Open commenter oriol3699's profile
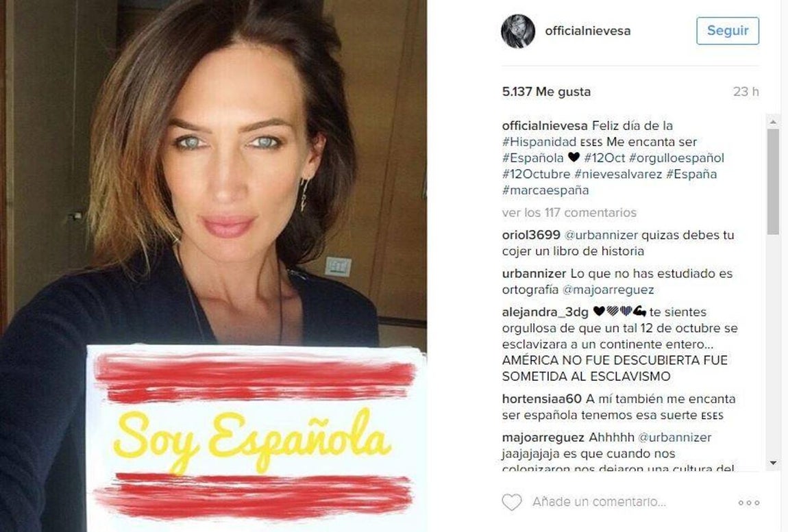 (x=530, y=235)
